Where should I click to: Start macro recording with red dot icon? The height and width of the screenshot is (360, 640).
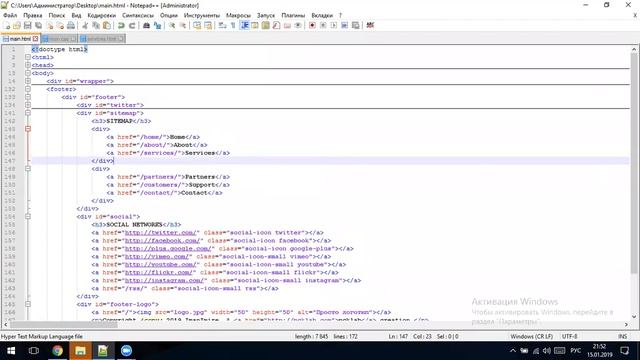[312, 25]
